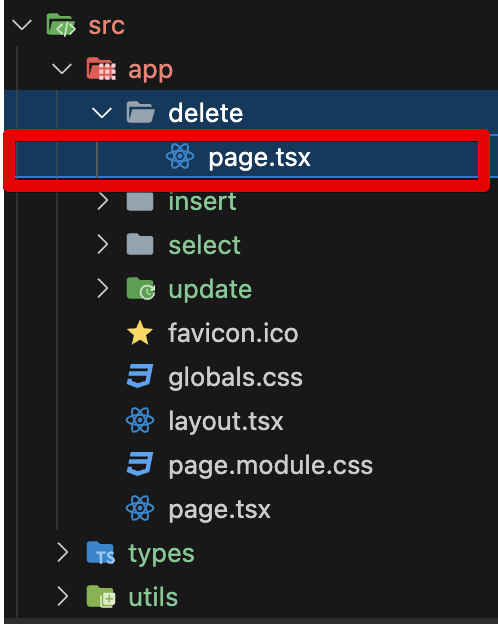Click the src folder code icon

(x=61, y=25)
